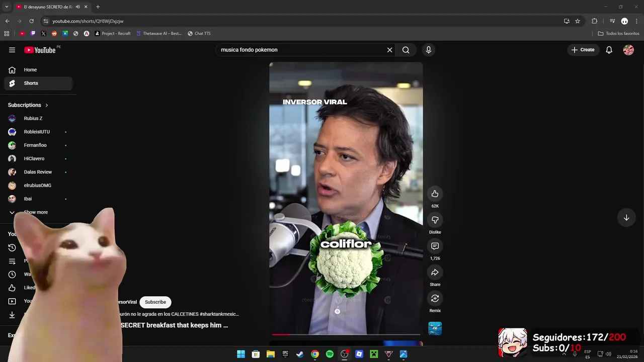Image resolution: width=644 pixels, height=362 pixels.
Task: Open the X bookmark icon
Action: 43,34
